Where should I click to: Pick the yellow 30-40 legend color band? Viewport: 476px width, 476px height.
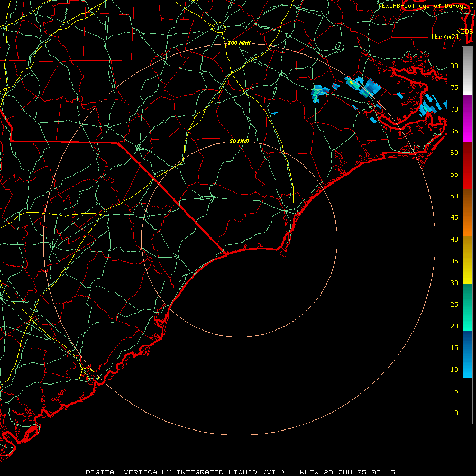(467, 260)
